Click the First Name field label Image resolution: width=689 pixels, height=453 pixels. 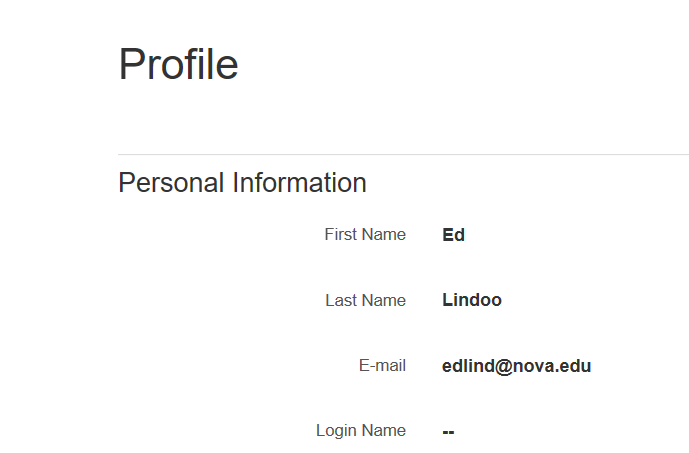point(365,235)
